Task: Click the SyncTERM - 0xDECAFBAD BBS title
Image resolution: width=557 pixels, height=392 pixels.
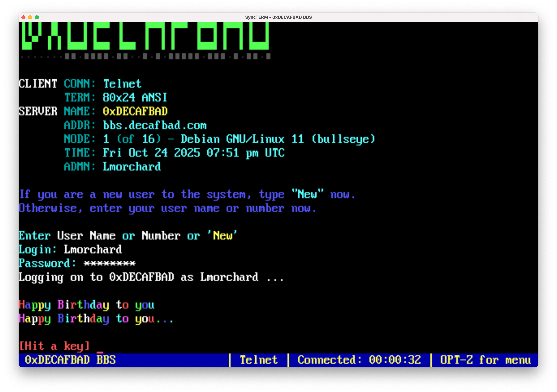Action: point(278,17)
